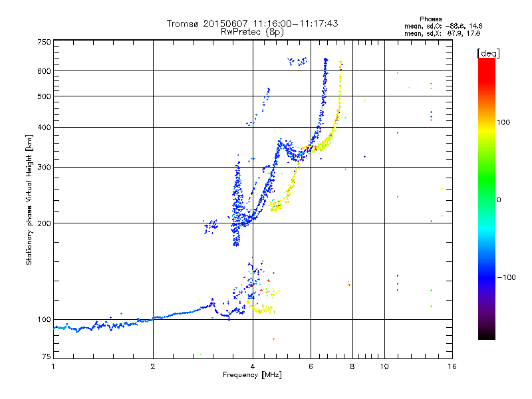Click the y-axis tick label "300"

tap(44, 168)
